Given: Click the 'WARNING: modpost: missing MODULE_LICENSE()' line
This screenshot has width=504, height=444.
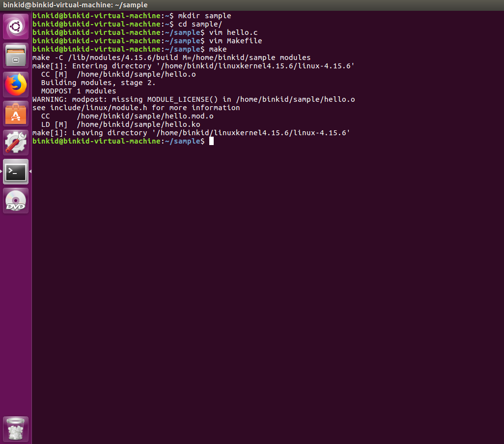Looking at the screenshot, I should (x=194, y=99).
